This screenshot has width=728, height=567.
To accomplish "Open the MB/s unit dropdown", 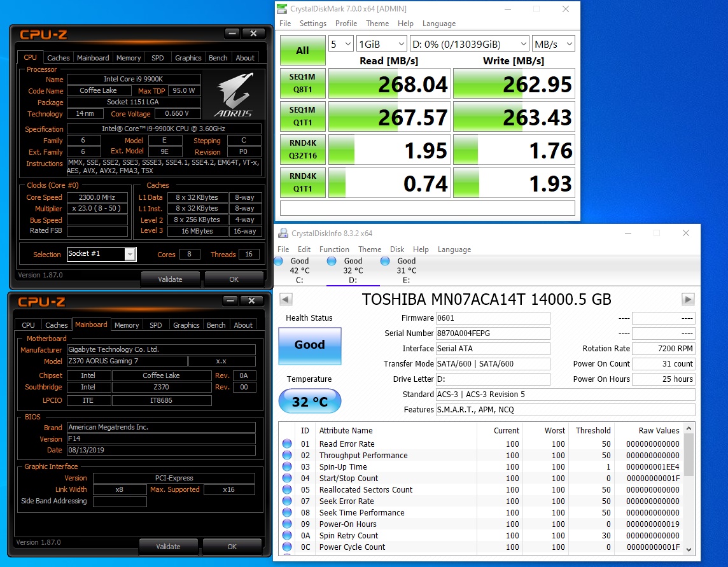I will (553, 44).
